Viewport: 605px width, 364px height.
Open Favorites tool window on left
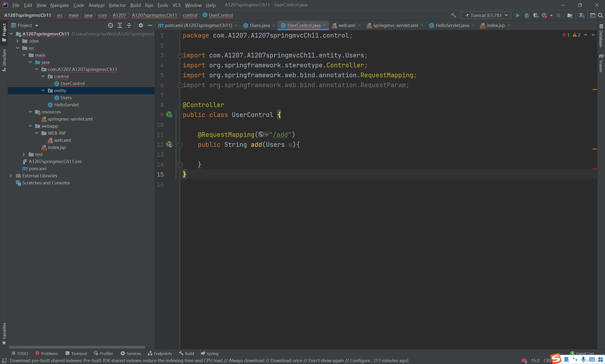point(4,334)
